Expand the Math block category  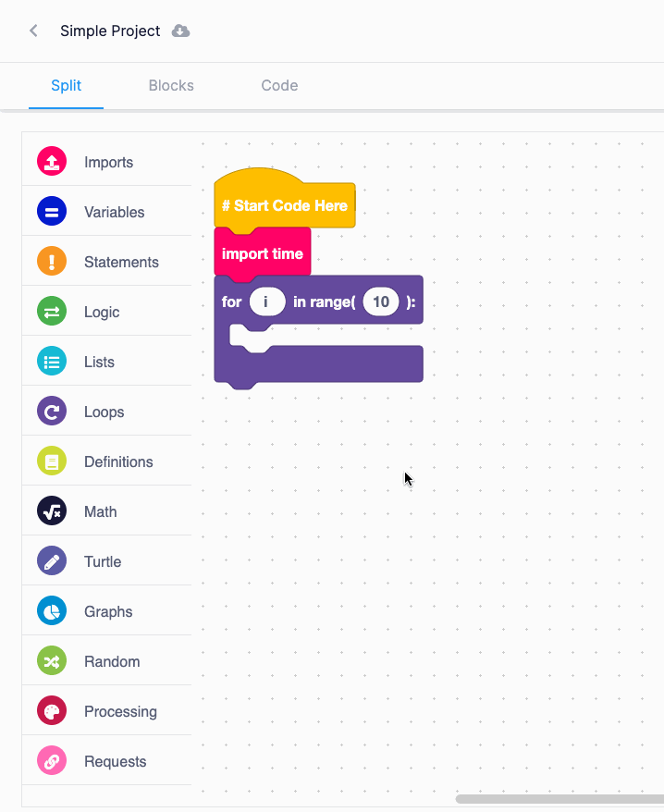106,511
